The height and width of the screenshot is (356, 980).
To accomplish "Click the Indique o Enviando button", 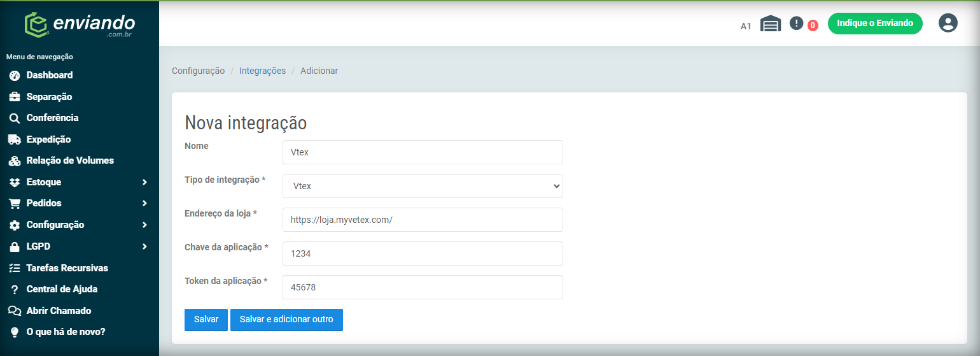I will tap(875, 23).
